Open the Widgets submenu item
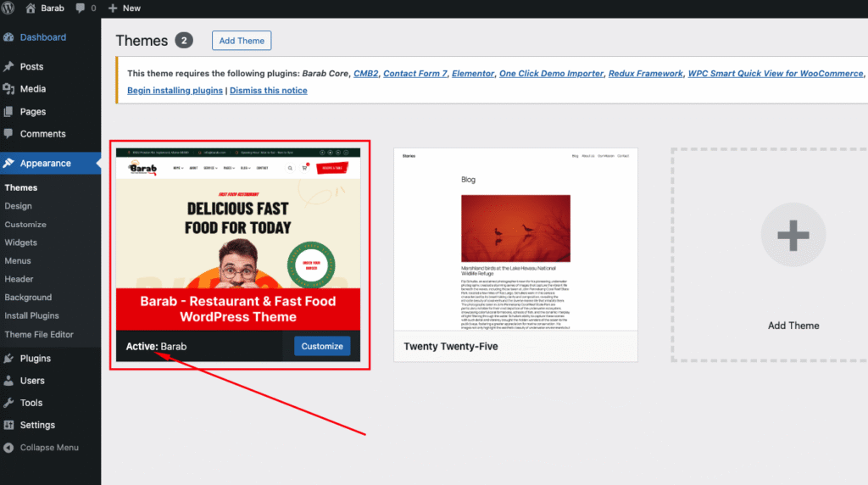 pos(21,242)
